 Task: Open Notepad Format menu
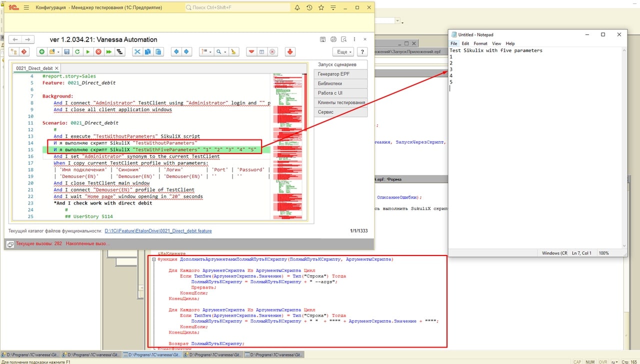(x=480, y=43)
